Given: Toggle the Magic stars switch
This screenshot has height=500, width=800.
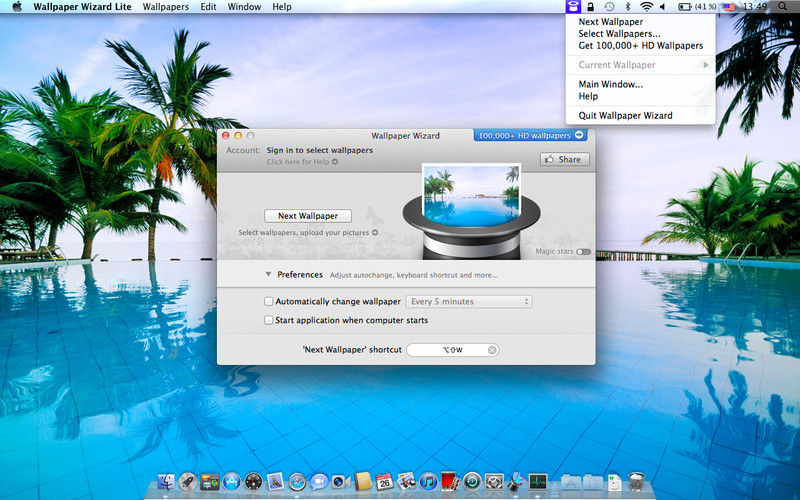Looking at the screenshot, I should [583, 252].
